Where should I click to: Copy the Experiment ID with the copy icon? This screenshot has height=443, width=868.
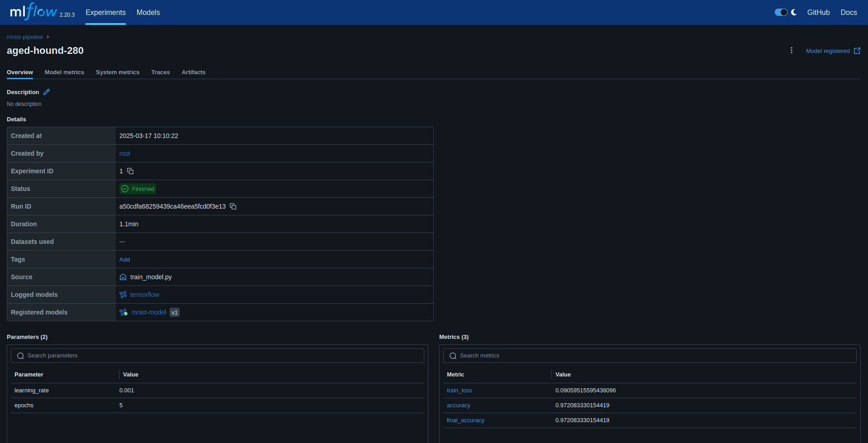pos(130,171)
